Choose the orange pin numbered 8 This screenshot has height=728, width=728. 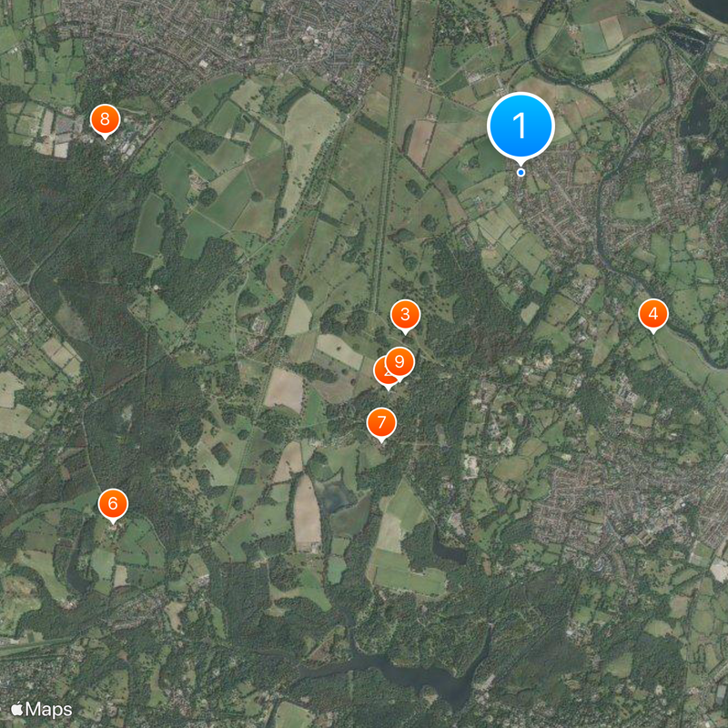[x=105, y=119]
